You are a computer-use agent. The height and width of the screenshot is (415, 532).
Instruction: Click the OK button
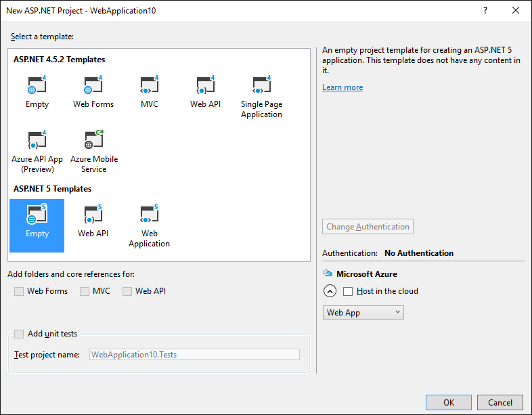tap(449, 402)
